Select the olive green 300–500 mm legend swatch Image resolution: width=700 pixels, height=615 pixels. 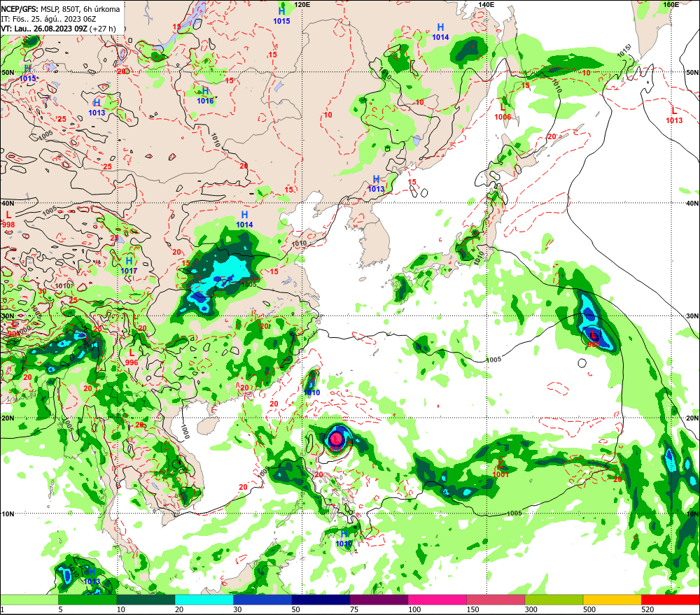coord(554,600)
